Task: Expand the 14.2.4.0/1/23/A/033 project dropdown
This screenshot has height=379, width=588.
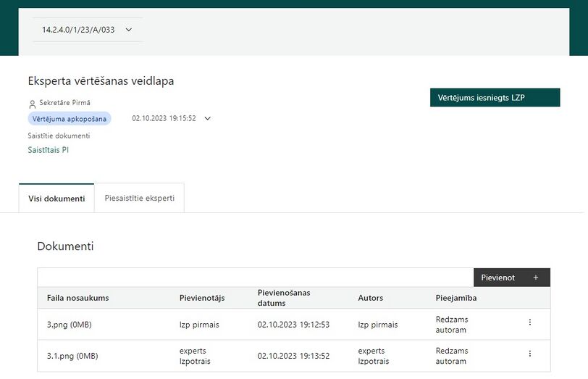Action: [88, 30]
